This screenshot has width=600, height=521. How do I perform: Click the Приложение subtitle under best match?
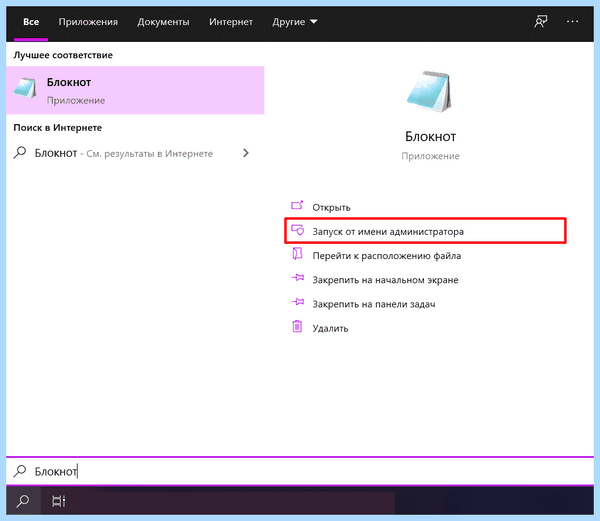(76, 101)
